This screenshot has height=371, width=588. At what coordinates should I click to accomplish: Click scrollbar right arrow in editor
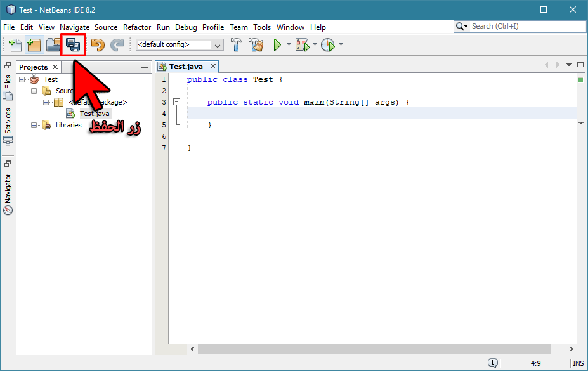[x=571, y=349]
